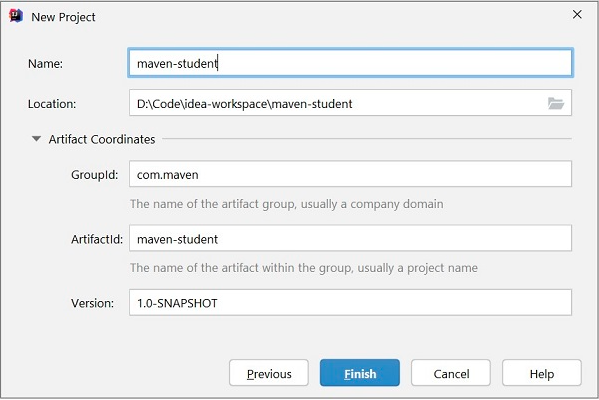Click the ArtifactId text field
The image size is (599, 400).
(x=350, y=238)
